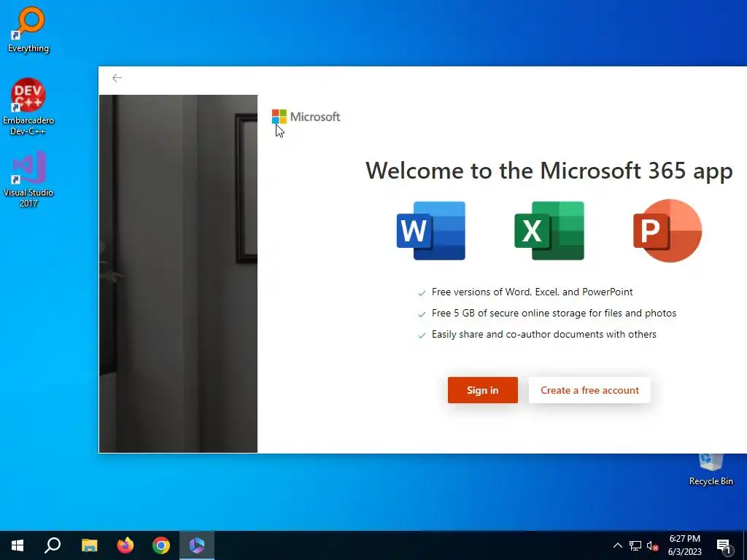The width and height of the screenshot is (747, 560).
Task: Click the PowerPoint app icon
Action: [x=667, y=230]
